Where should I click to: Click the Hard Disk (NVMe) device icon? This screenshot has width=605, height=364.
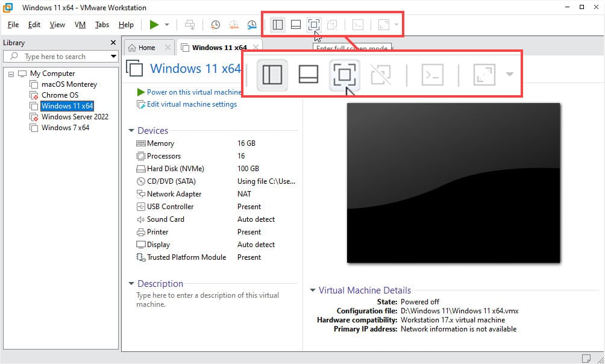pos(141,169)
